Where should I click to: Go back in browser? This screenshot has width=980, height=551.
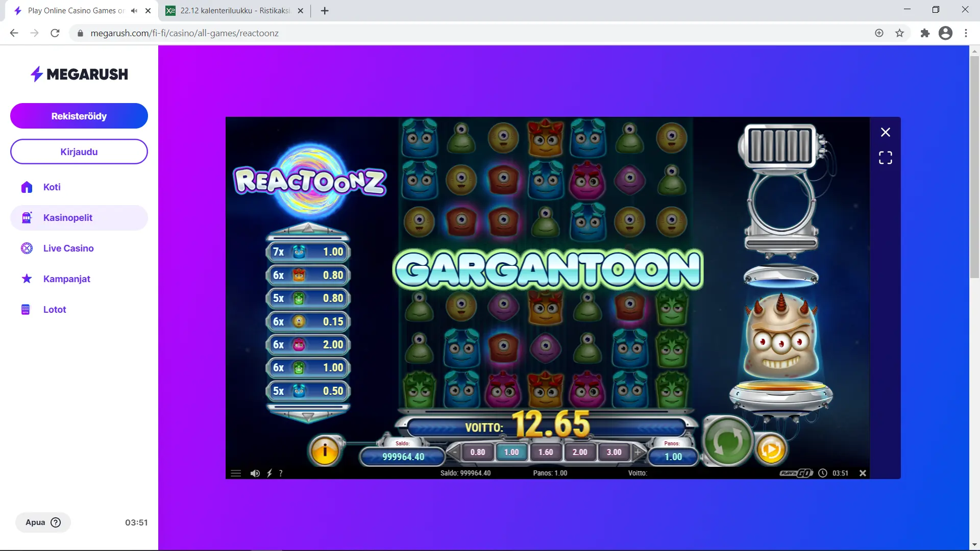[14, 33]
